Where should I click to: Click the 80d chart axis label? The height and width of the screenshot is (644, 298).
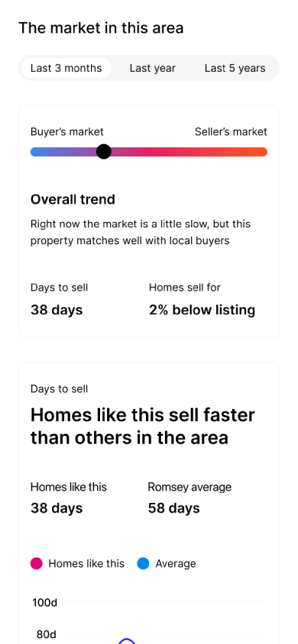[46, 635]
